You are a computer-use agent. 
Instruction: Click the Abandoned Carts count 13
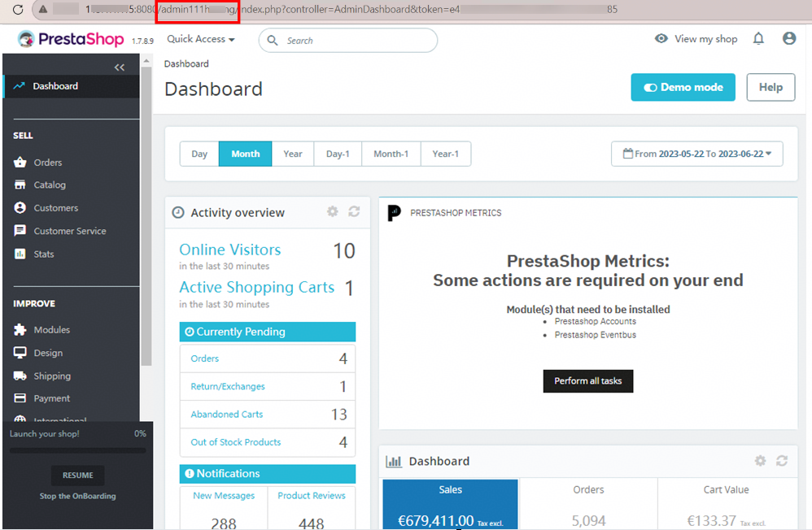coord(339,414)
